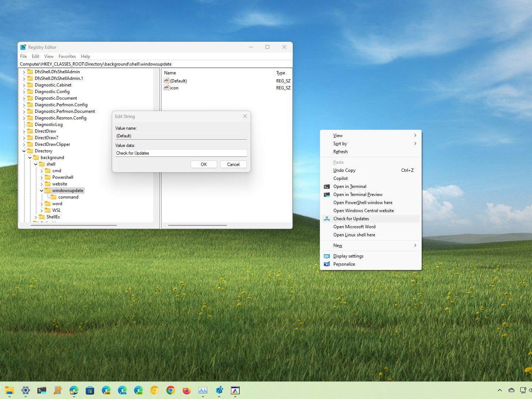Select the icon string value entry
The width and height of the screenshot is (532, 399).
coord(174,88)
